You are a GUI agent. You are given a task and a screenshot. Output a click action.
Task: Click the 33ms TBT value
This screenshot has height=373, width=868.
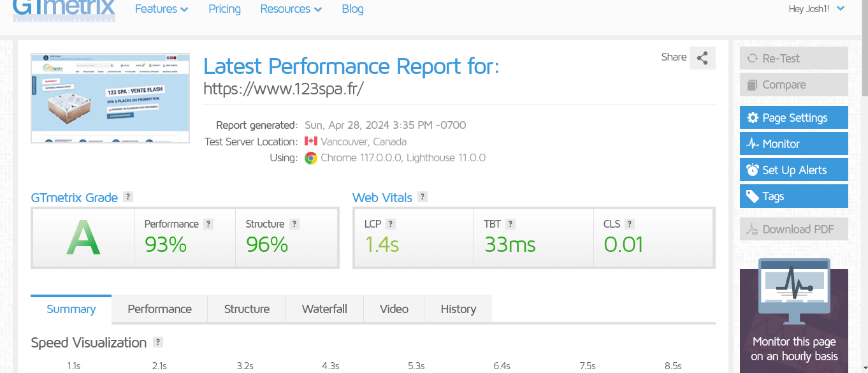pyautogui.click(x=510, y=245)
